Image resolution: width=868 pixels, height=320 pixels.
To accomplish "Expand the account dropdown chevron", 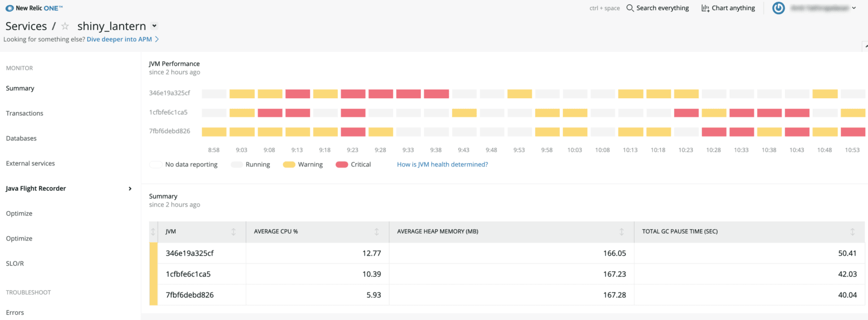I will [x=853, y=8].
